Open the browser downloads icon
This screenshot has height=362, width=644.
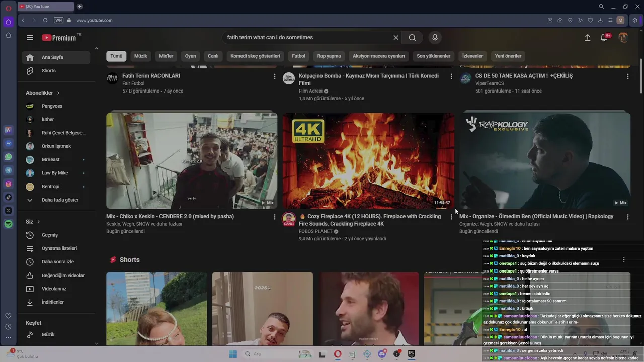600,20
